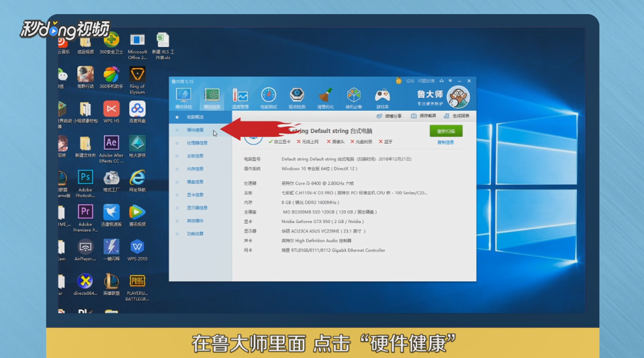Open Adobe Premiere Pro desktop icon
The image size is (644, 358).
click(x=85, y=219)
